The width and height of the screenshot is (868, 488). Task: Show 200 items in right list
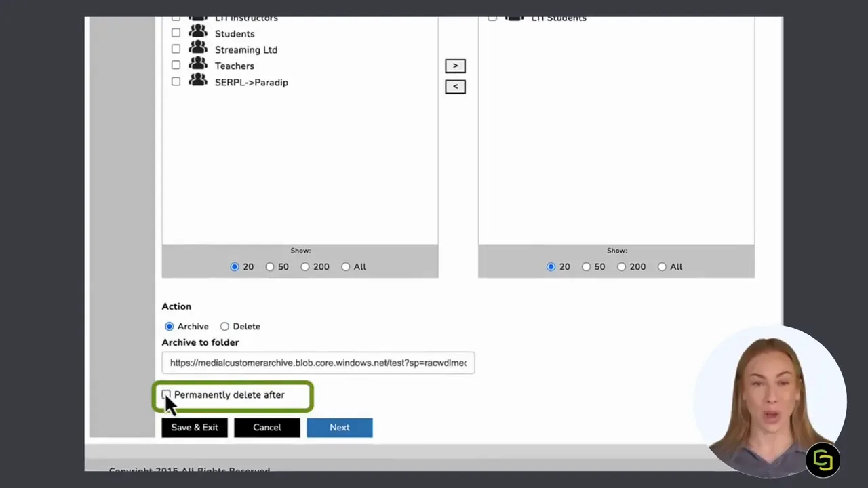(x=621, y=266)
